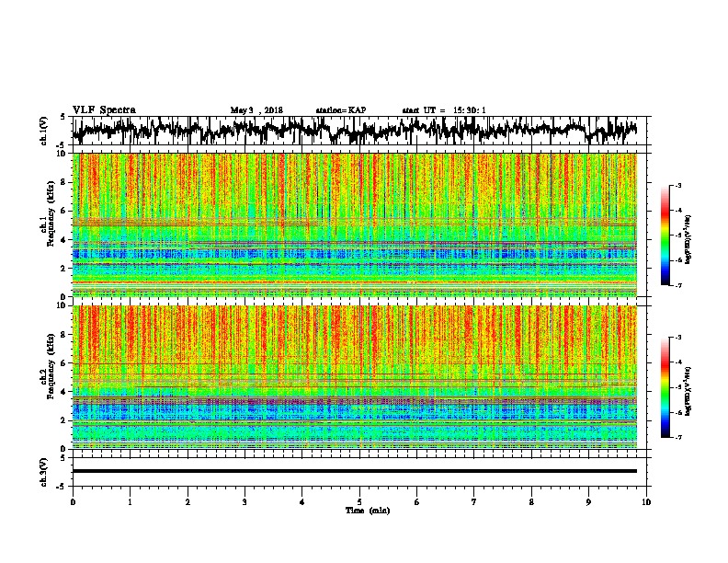Click the ch.1 colorbar "log(PSD)" unit label
This screenshot has width=728, height=563.
[x=688, y=240]
